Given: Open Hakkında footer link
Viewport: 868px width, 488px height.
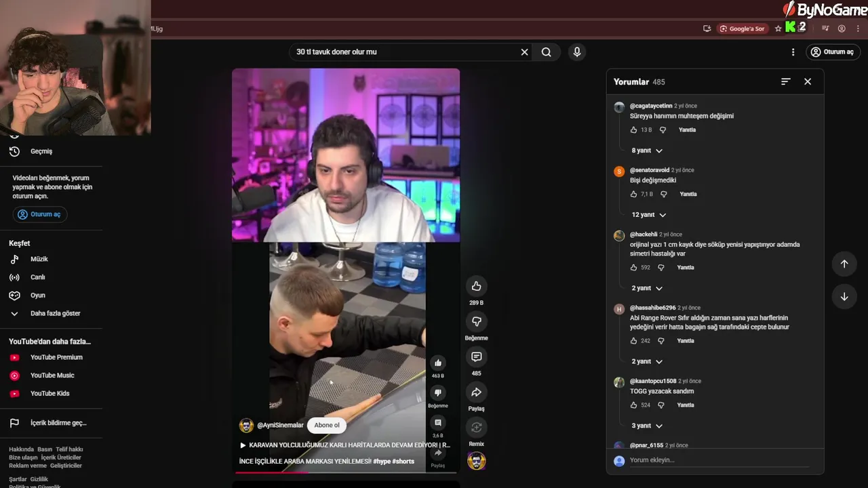Looking at the screenshot, I should 21,449.
